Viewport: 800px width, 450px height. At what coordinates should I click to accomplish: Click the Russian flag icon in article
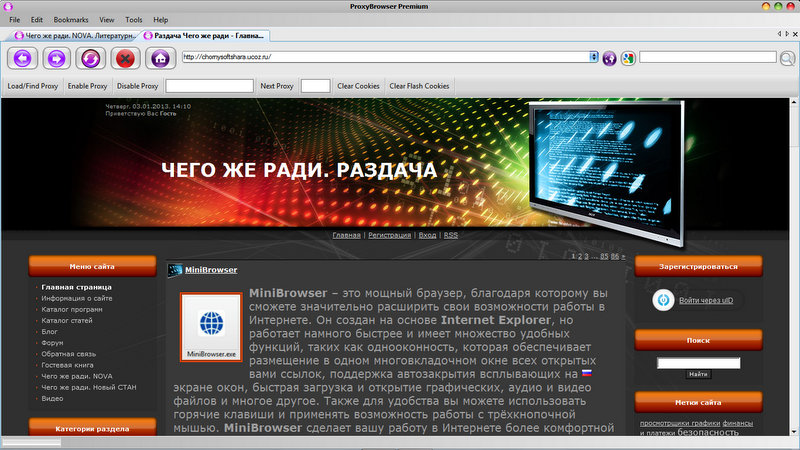pos(587,373)
